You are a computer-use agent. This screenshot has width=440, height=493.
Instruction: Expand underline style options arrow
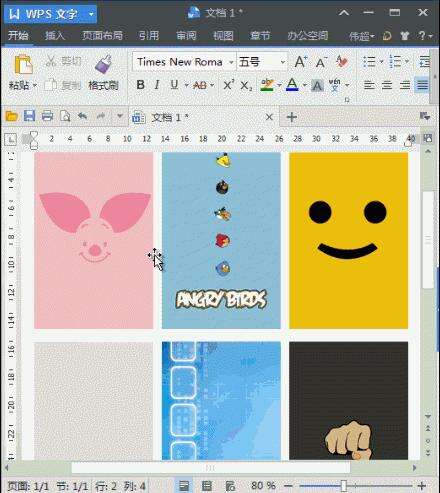(186, 86)
